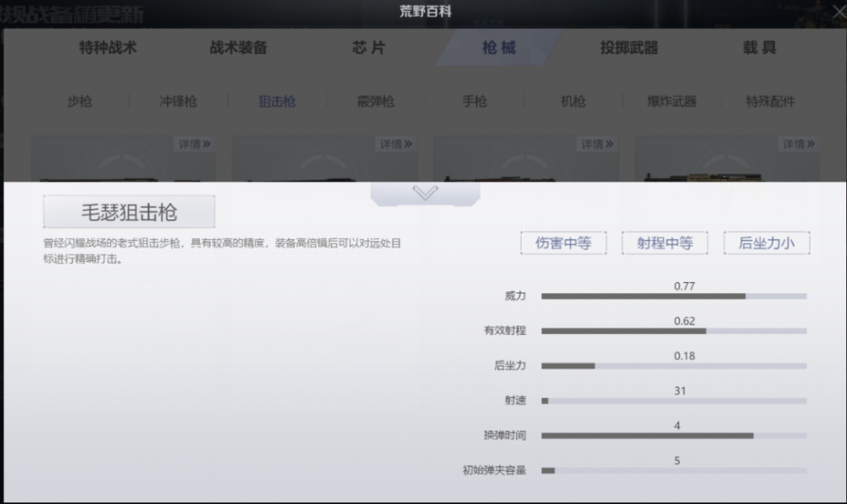Viewport: 847px width, 504px height.
Task: Select the 步枪 weapon category
Action: (x=80, y=101)
